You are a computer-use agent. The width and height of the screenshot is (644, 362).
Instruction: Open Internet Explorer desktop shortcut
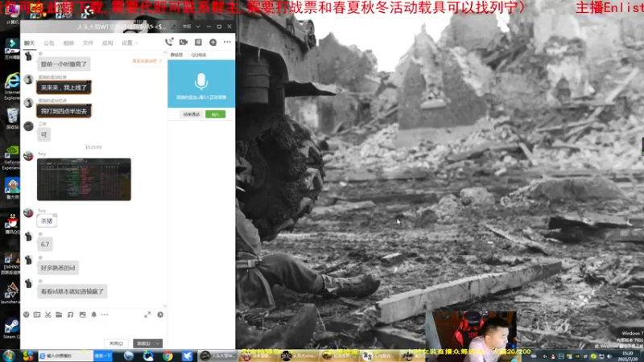(12, 86)
